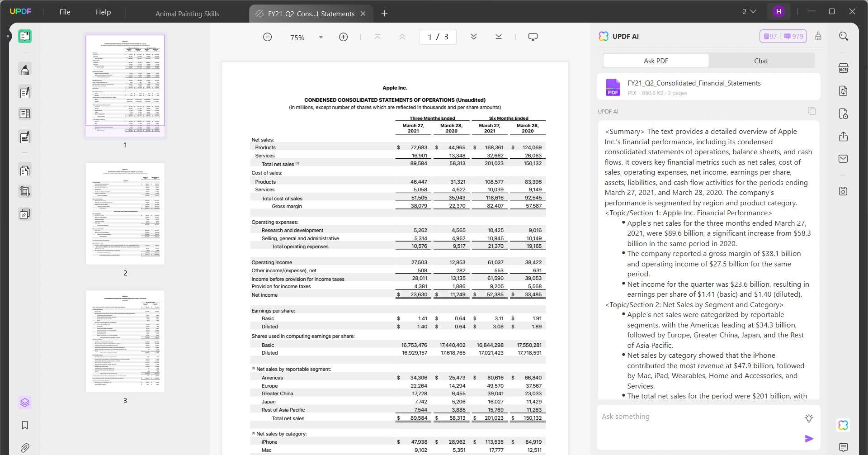The height and width of the screenshot is (455, 868).
Task: Open the Protect PDF lock tool
Action: click(844, 114)
